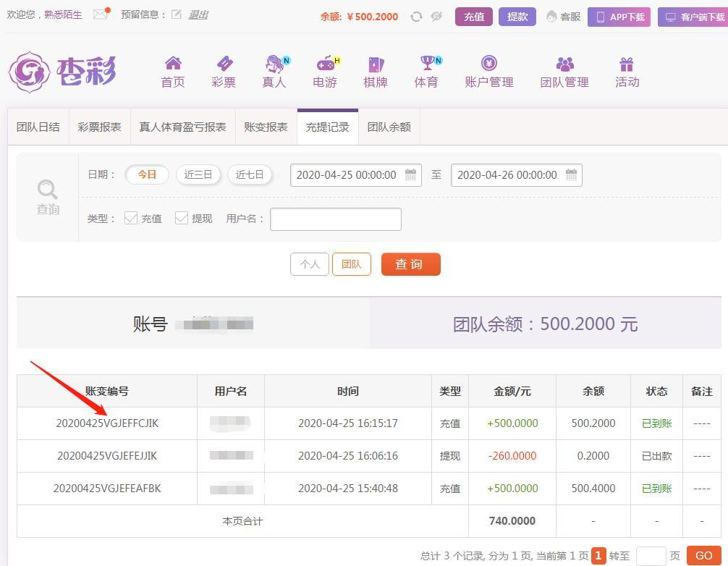Toggle the 充值 type checkbox
This screenshot has height=566, width=728.
pyautogui.click(x=131, y=218)
